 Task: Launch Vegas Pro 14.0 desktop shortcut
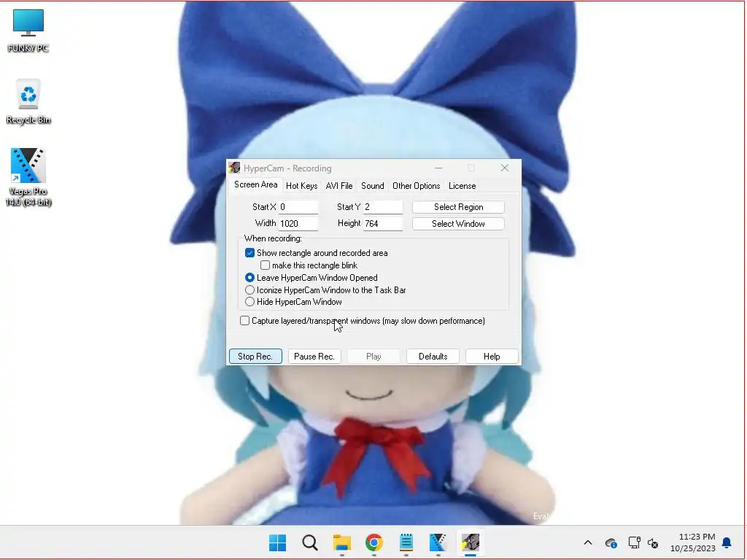click(28, 177)
